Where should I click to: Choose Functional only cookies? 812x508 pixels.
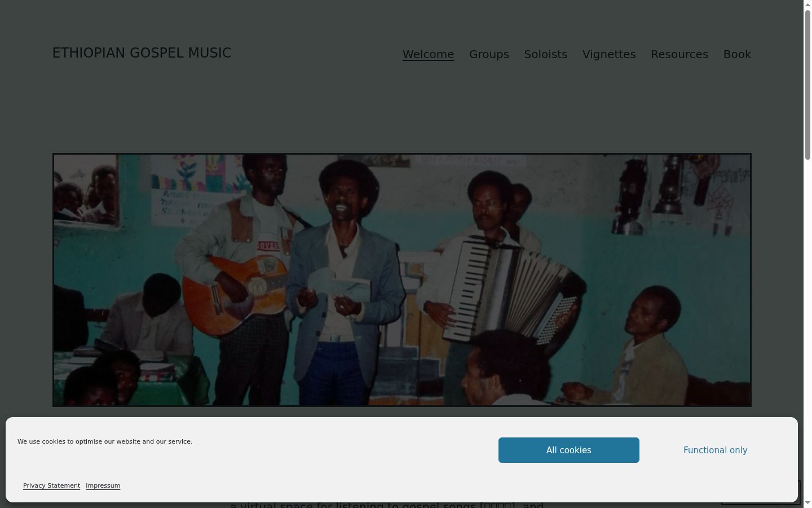coord(716,450)
